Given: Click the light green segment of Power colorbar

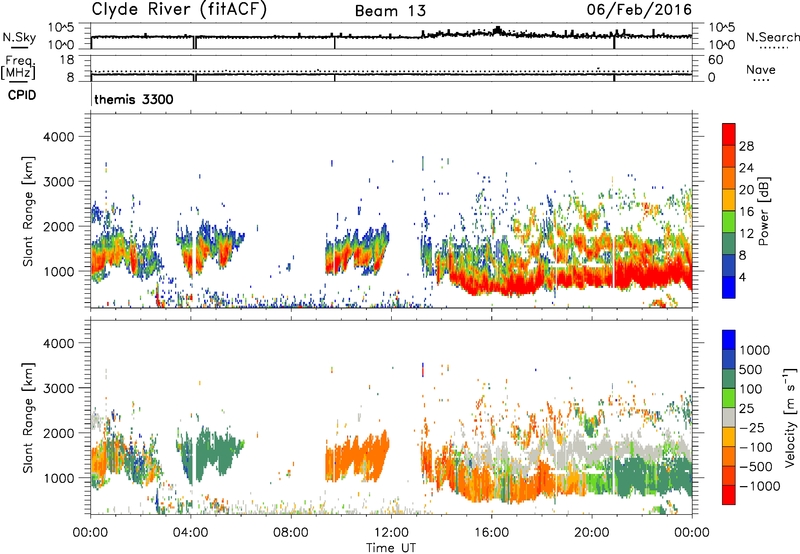Looking at the screenshot, I should pos(729,221).
